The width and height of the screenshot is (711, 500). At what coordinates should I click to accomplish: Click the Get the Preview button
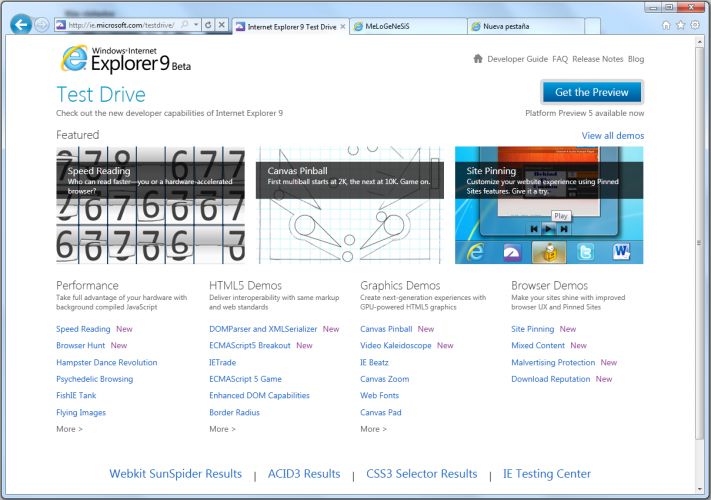[592, 92]
